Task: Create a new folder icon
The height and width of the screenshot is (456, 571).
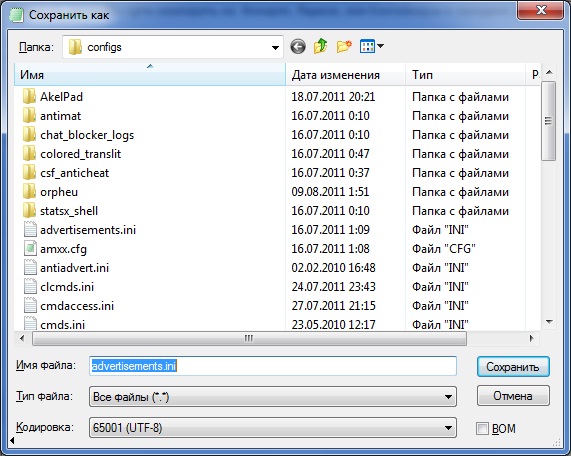Action: [x=344, y=47]
